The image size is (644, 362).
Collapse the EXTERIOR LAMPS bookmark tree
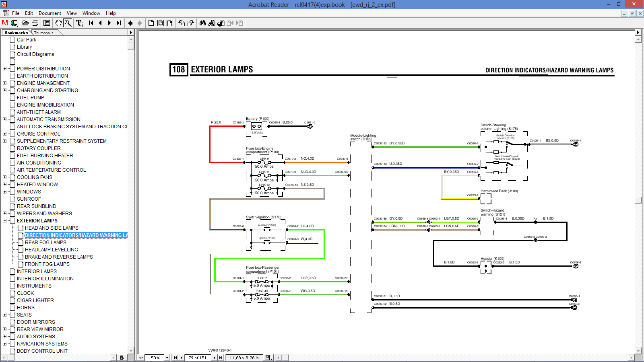(5, 220)
